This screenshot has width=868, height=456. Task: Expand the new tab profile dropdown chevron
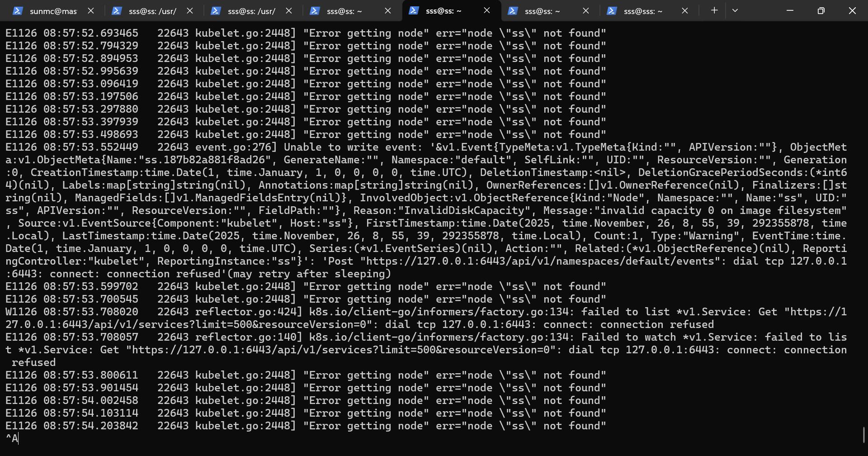(735, 10)
